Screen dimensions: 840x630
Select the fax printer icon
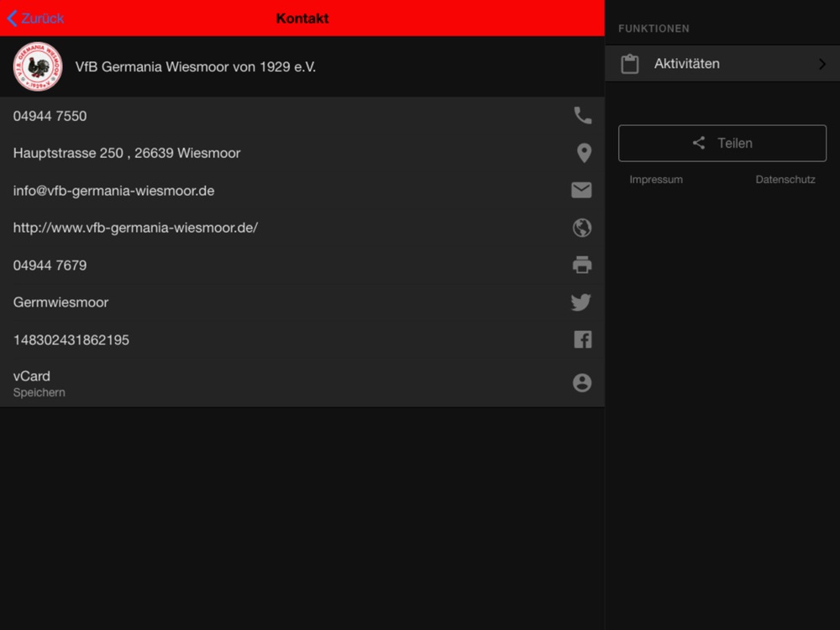point(582,265)
